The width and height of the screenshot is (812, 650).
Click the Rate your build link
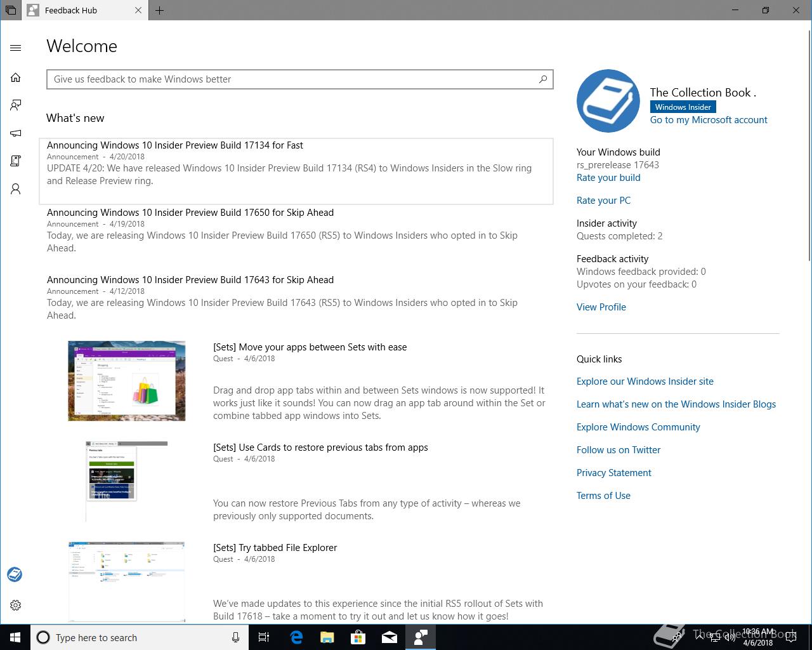(x=608, y=178)
